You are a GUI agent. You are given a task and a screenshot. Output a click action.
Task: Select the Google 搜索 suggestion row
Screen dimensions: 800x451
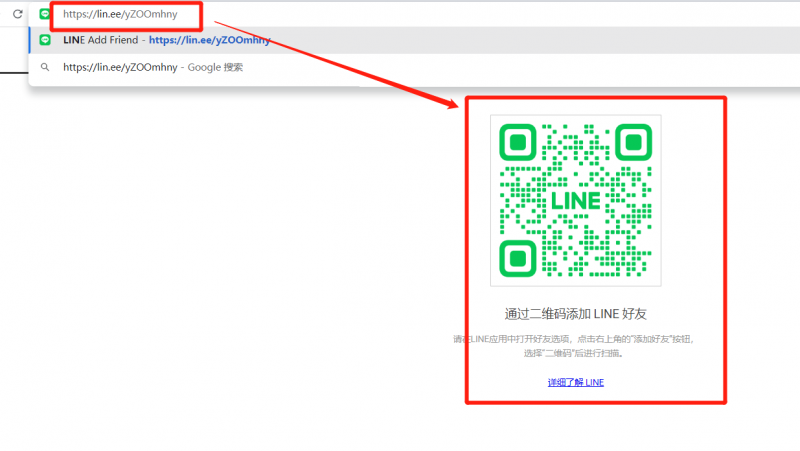414,67
